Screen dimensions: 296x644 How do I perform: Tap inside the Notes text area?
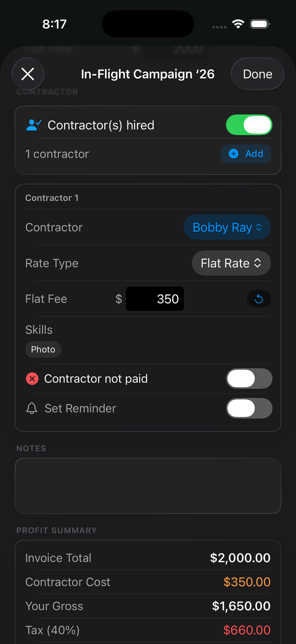coord(148,486)
